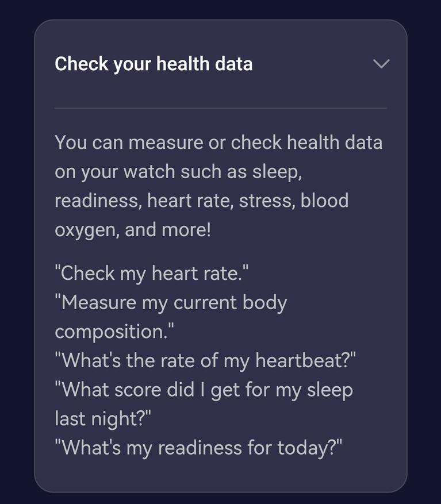This screenshot has width=441, height=504.
Task: Tap "What's the rate of my heartbeat?" example
Action: click(205, 360)
